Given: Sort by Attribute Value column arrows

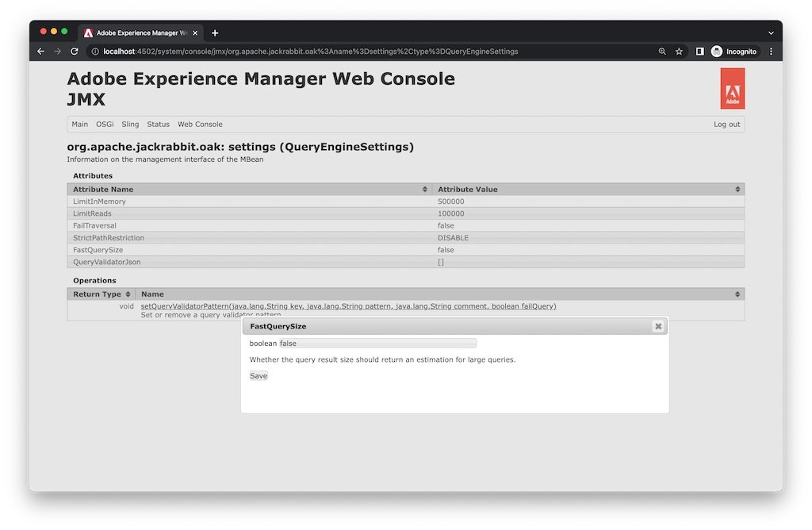Looking at the screenshot, I should pyautogui.click(x=737, y=190).
